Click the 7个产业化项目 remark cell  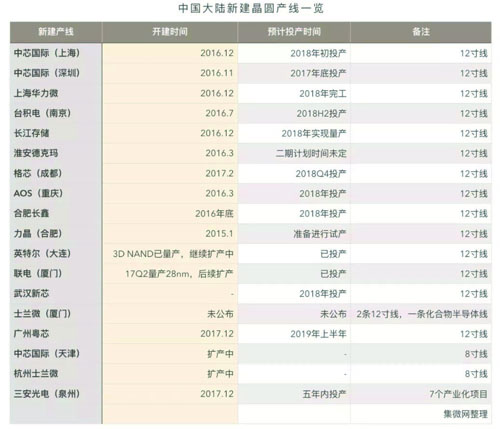(x=458, y=394)
